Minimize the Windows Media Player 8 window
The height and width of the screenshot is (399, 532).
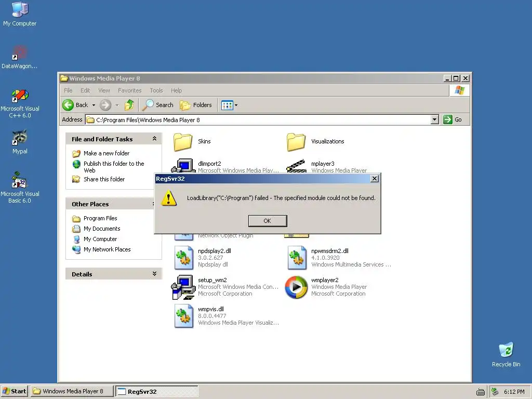pyautogui.click(x=447, y=78)
